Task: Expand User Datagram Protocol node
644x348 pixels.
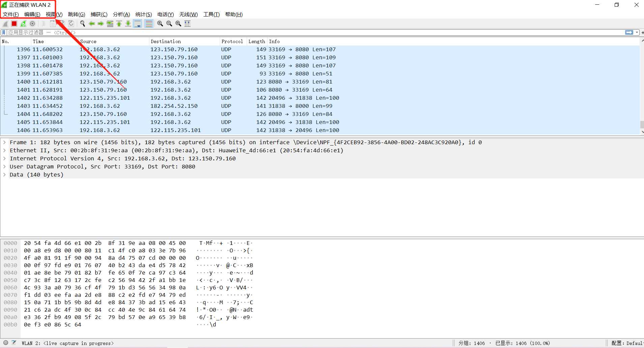Action: [4, 166]
